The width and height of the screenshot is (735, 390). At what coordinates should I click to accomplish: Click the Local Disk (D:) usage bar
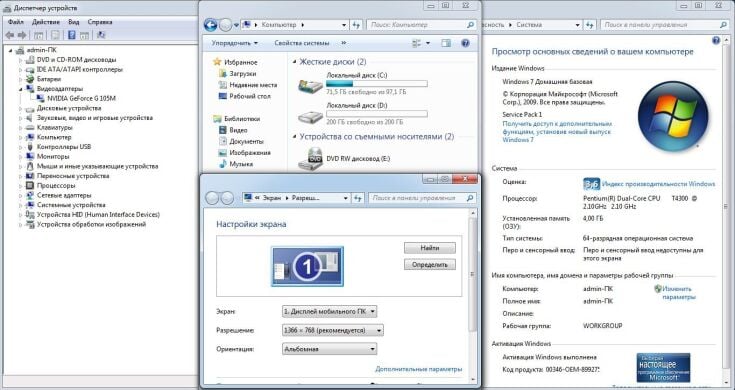[376, 114]
